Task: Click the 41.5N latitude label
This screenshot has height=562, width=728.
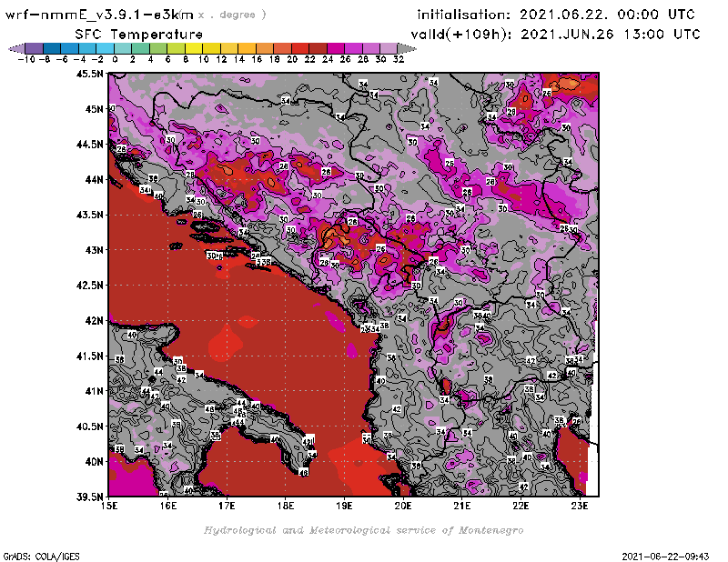Action: (89, 356)
